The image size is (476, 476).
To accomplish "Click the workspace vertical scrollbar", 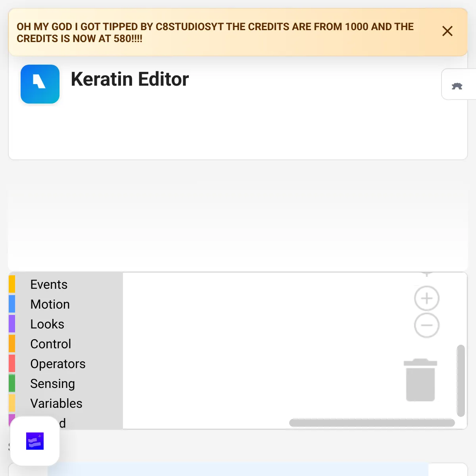I will [461, 381].
